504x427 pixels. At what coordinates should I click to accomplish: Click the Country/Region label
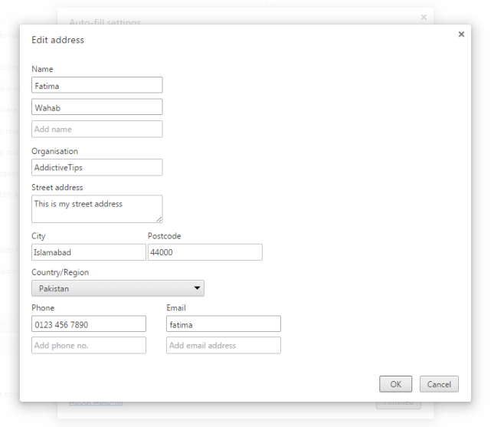click(60, 273)
